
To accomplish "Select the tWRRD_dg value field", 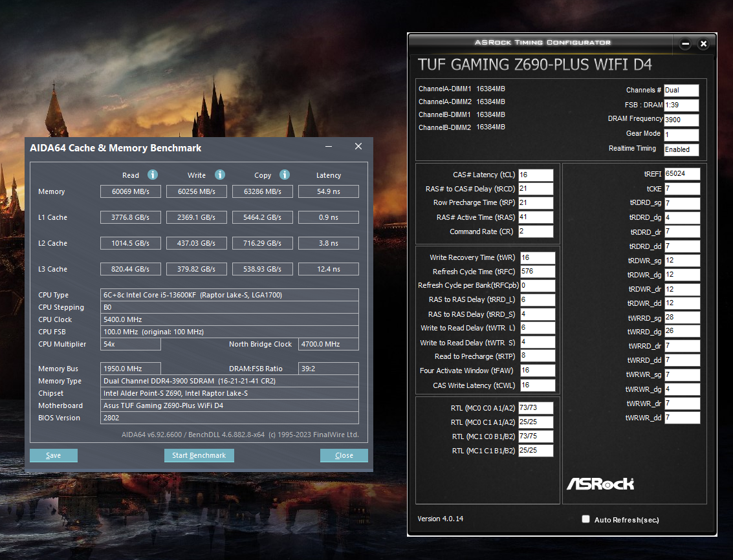I will pyautogui.click(x=683, y=332).
